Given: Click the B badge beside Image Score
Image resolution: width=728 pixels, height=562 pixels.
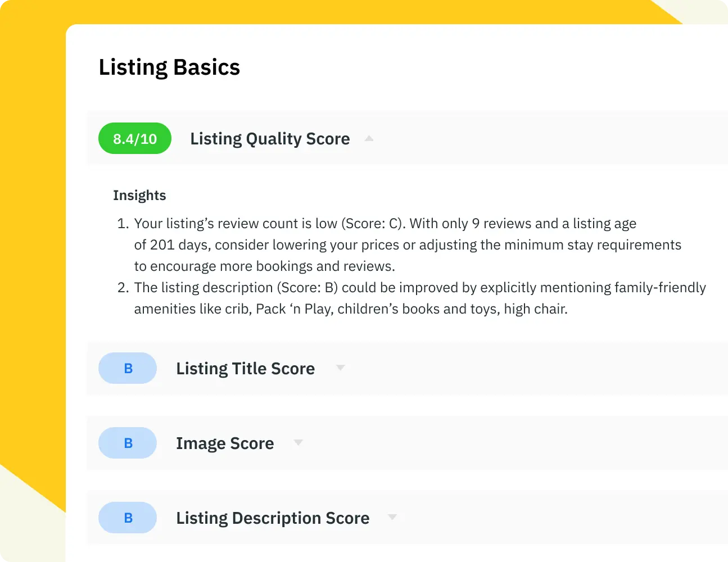Looking at the screenshot, I should (128, 443).
